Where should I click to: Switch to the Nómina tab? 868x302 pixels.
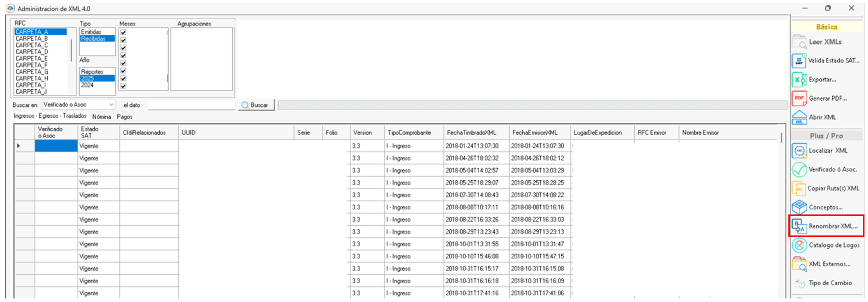(x=101, y=117)
